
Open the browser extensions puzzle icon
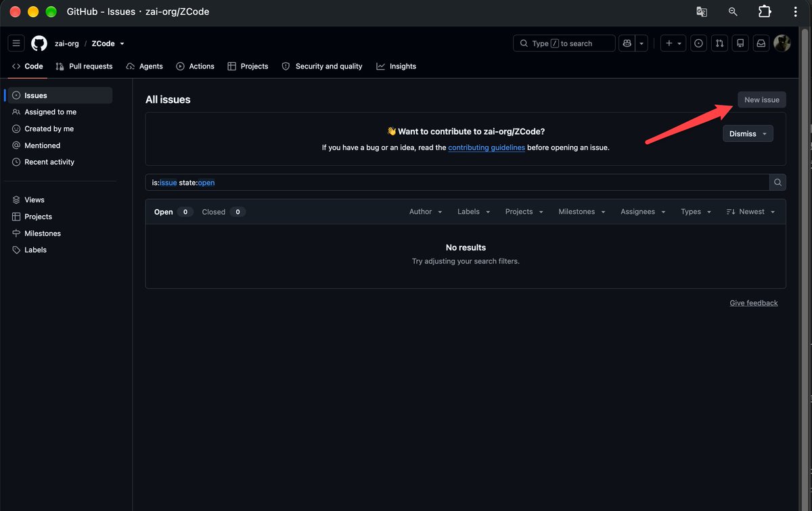coord(765,12)
